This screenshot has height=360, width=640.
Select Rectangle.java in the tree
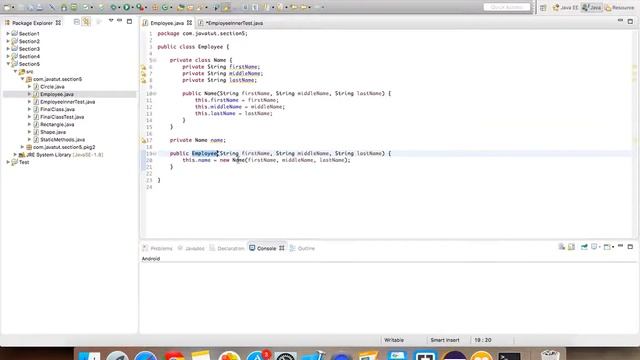(57, 124)
